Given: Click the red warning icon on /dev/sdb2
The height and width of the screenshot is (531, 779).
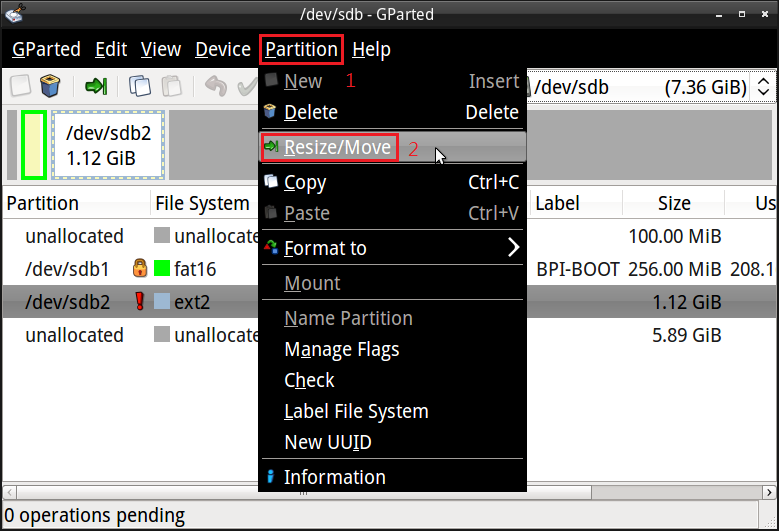Looking at the screenshot, I should (140, 302).
